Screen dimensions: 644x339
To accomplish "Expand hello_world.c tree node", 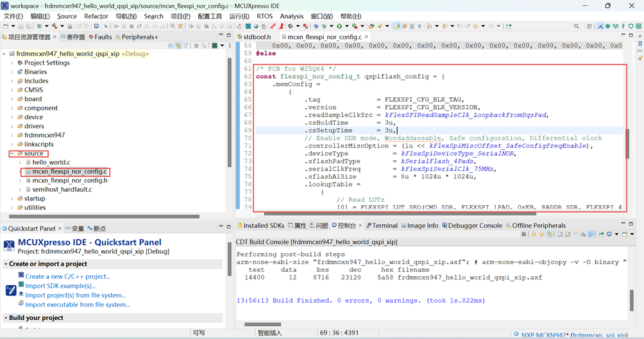I will tap(20, 162).
